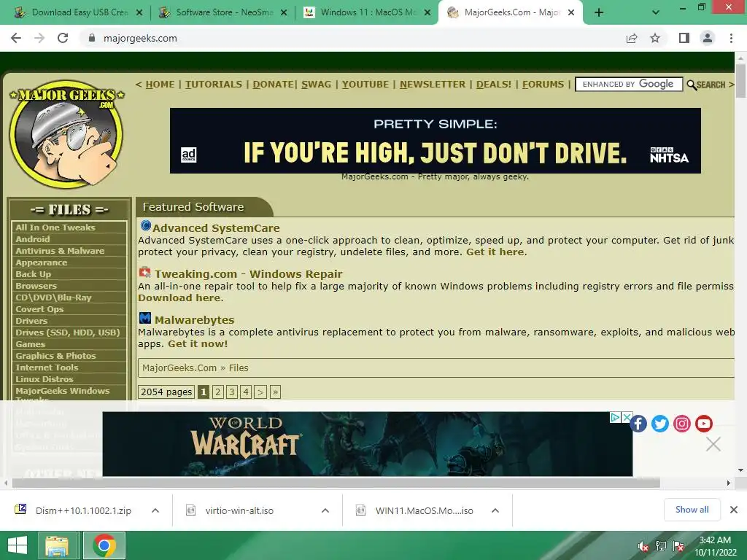The width and height of the screenshot is (747, 560).
Task: Click the address bar URL
Action: pos(140,38)
